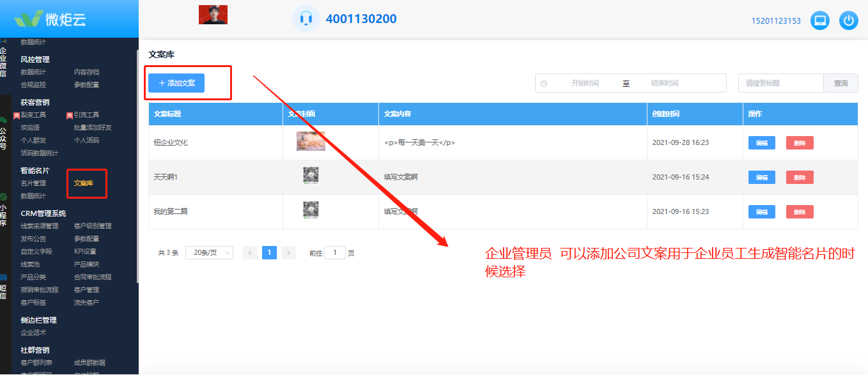The width and height of the screenshot is (868, 375).
Task: Open 参数配置 under 风控管理
Action: [86, 84]
